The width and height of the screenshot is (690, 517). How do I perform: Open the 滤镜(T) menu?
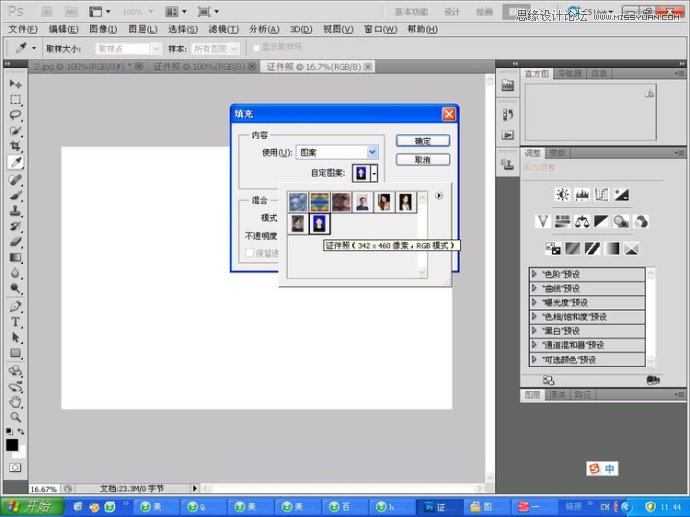tap(225, 30)
